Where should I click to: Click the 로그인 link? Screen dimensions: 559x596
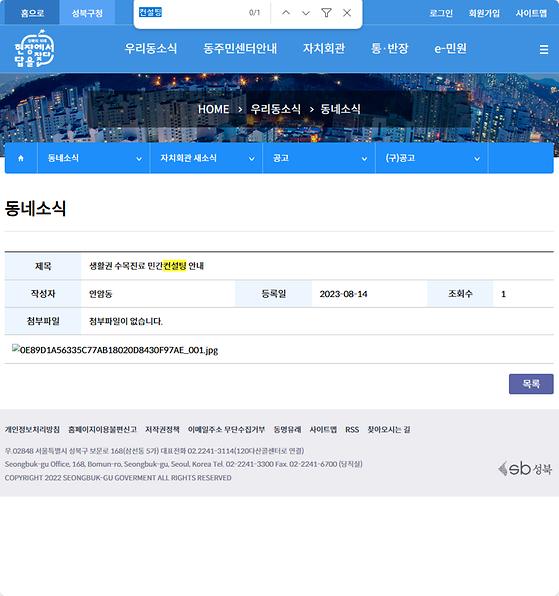click(441, 13)
